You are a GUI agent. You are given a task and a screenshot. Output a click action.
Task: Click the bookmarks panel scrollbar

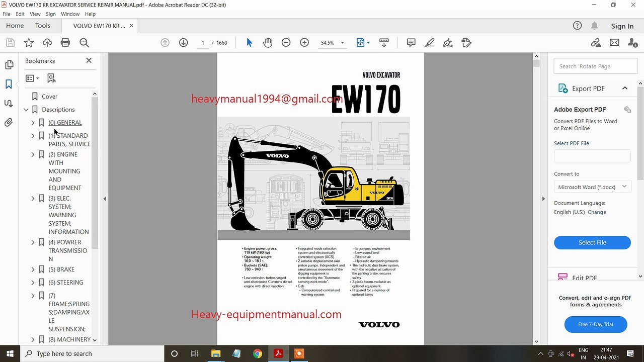(95, 173)
